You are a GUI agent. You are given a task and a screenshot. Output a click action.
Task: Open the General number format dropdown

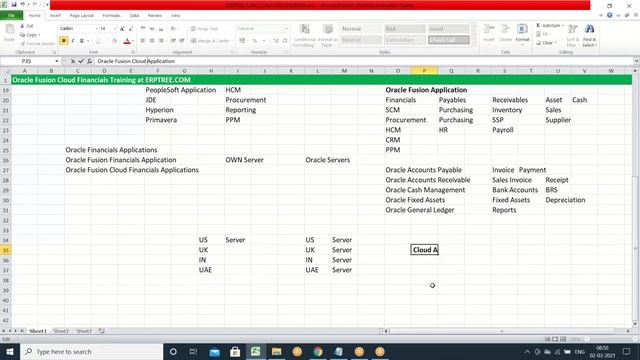pos(286,29)
